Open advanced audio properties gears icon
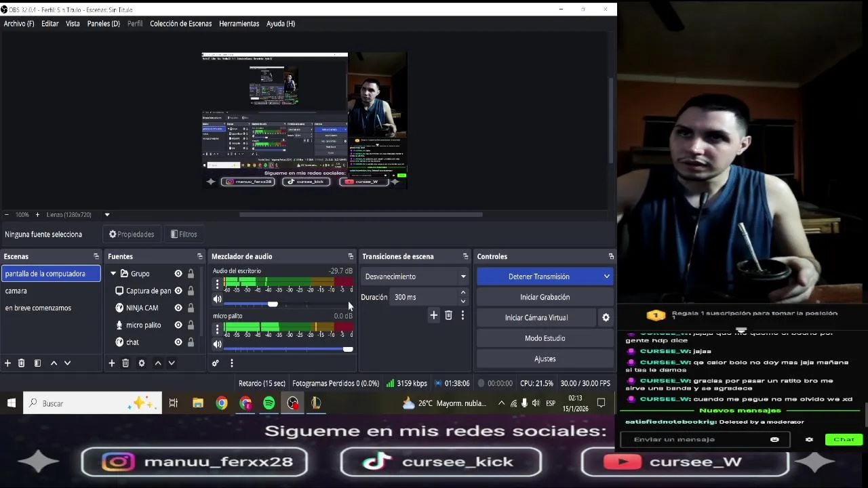 (216, 363)
